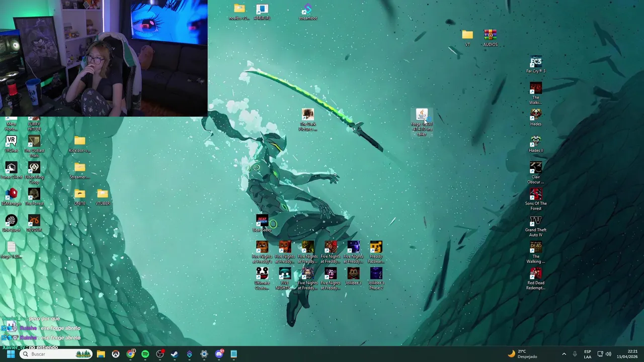Open the volume control in tray
The height and width of the screenshot is (362, 644).
[608, 354]
